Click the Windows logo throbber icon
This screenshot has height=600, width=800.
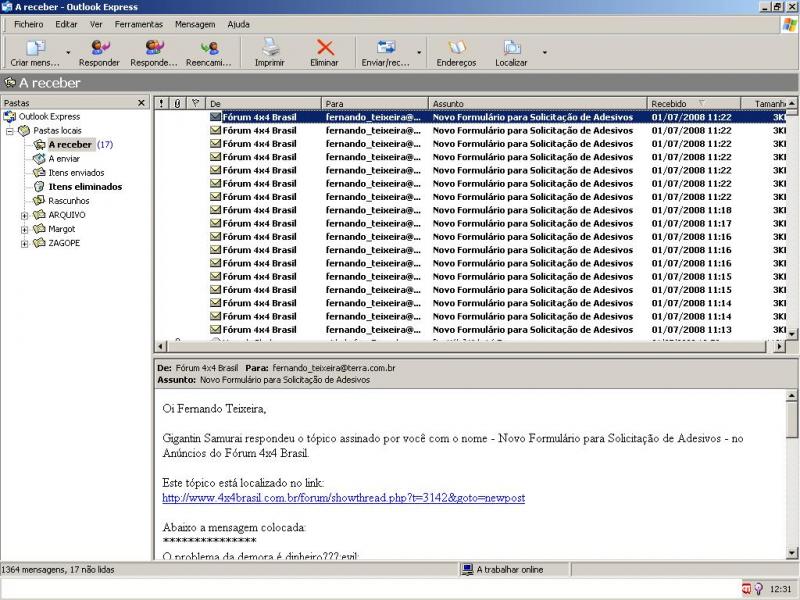tap(789, 24)
